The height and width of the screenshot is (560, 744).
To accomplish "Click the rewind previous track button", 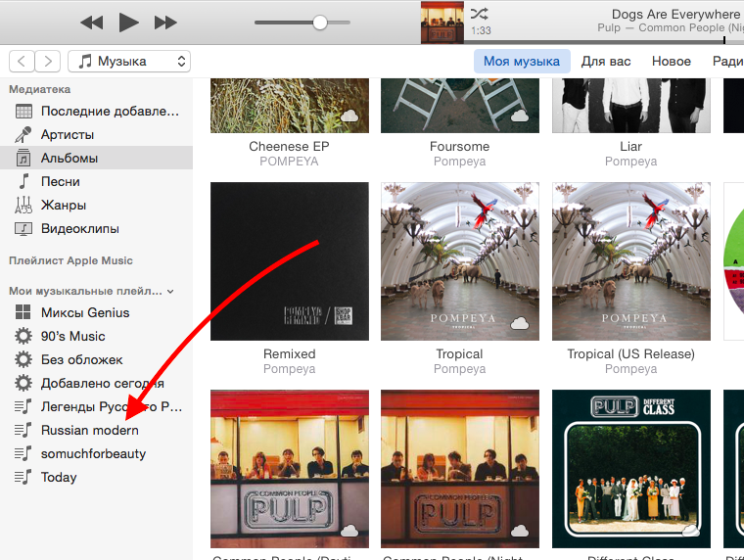I will pos(92,23).
